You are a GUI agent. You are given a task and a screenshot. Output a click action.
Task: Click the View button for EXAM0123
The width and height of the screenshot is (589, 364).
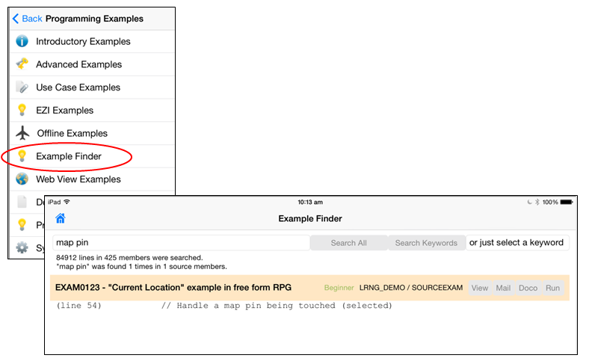point(480,288)
